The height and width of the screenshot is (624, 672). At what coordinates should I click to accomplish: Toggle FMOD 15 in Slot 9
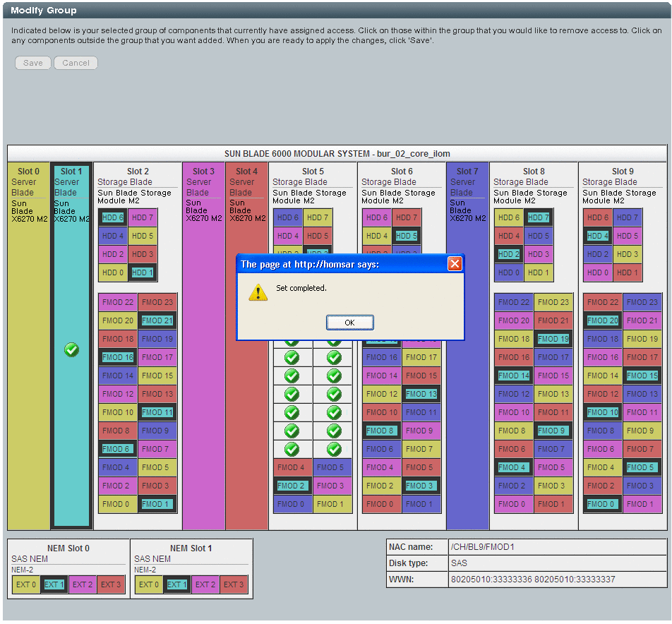pyautogui.click(x=642, y=376)
